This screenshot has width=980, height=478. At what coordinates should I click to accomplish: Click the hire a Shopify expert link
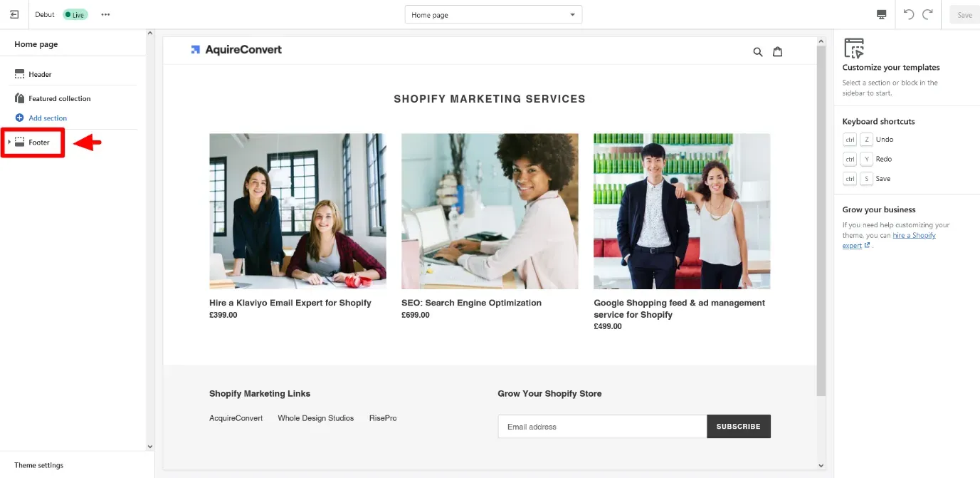click(914, 235)
